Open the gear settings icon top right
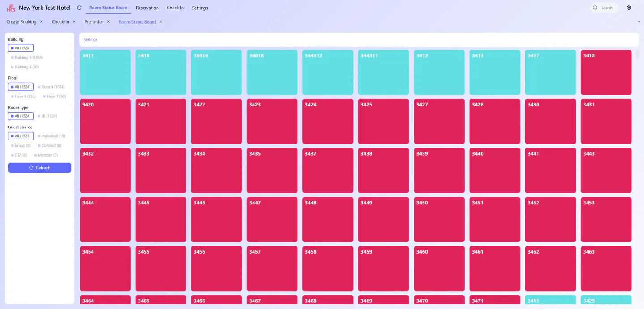 pyautogui.click(x=629, y=8)
